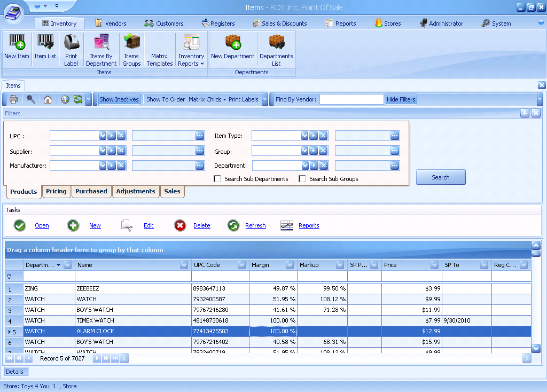This screenshot has width=547, height=392.
Task: Check the Search Sub Groups box
Action: pyautogui.click(x=302, y=179)
